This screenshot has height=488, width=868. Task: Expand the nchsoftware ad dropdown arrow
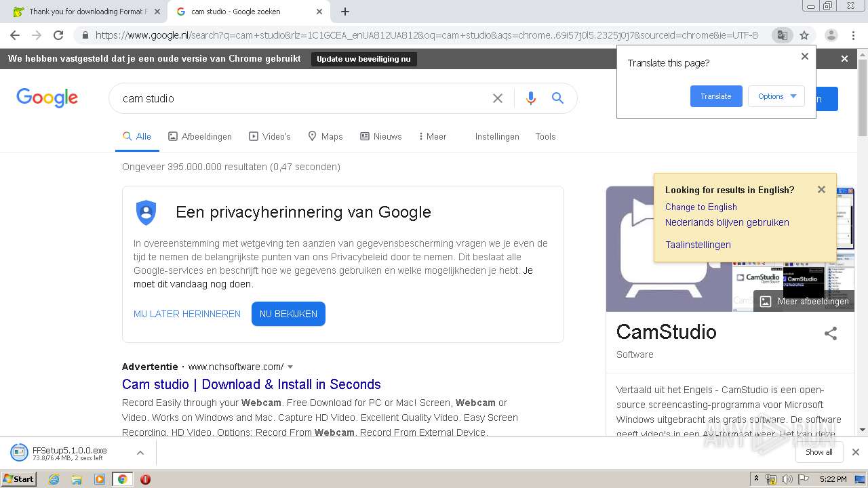(290, 367)
